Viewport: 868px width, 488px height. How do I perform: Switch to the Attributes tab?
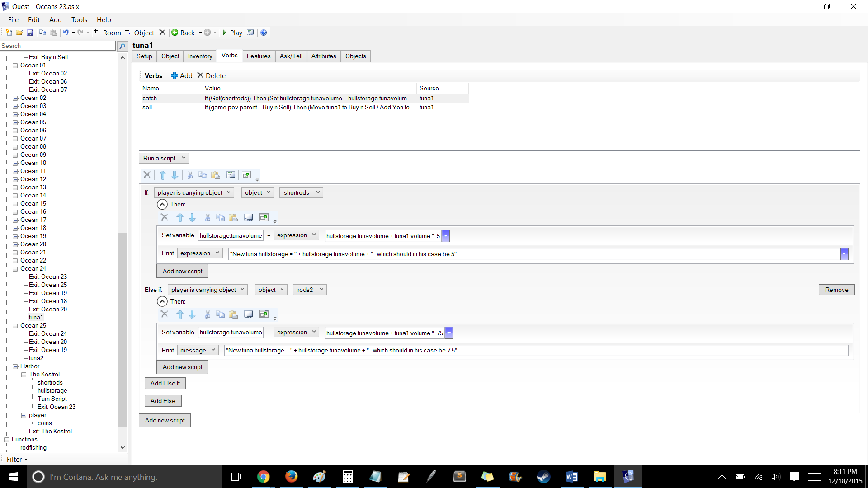point(323,56)
